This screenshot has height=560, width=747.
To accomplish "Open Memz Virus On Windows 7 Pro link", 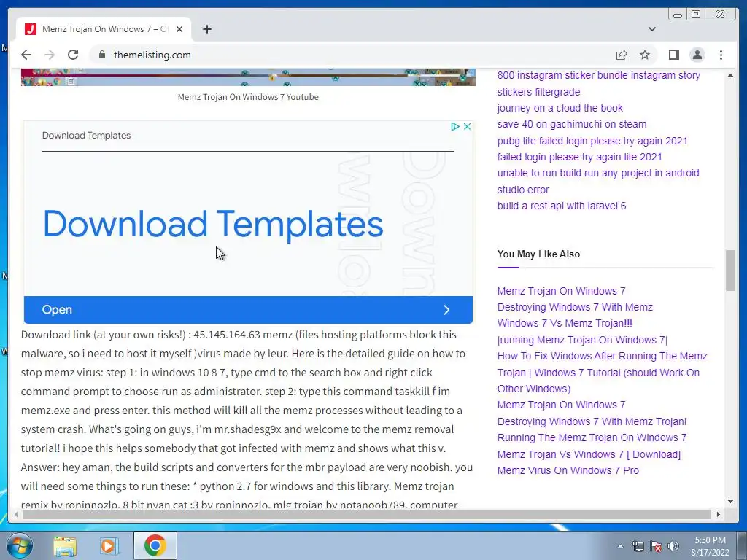I will [568, 470].
